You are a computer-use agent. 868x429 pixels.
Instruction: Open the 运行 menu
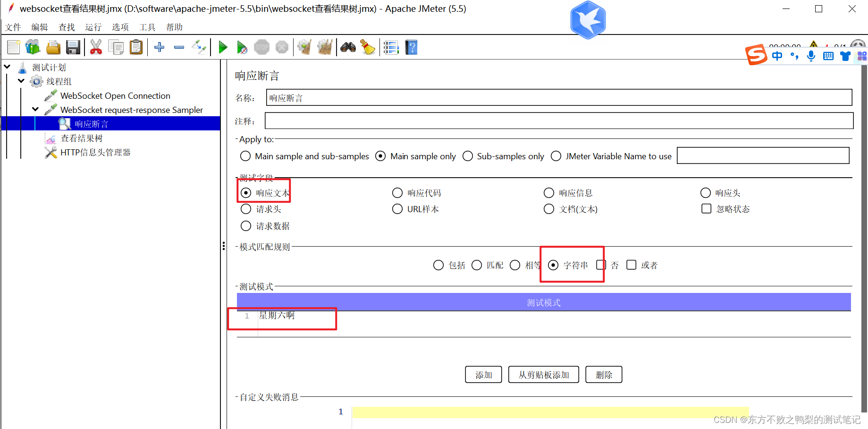pos(93,27)
